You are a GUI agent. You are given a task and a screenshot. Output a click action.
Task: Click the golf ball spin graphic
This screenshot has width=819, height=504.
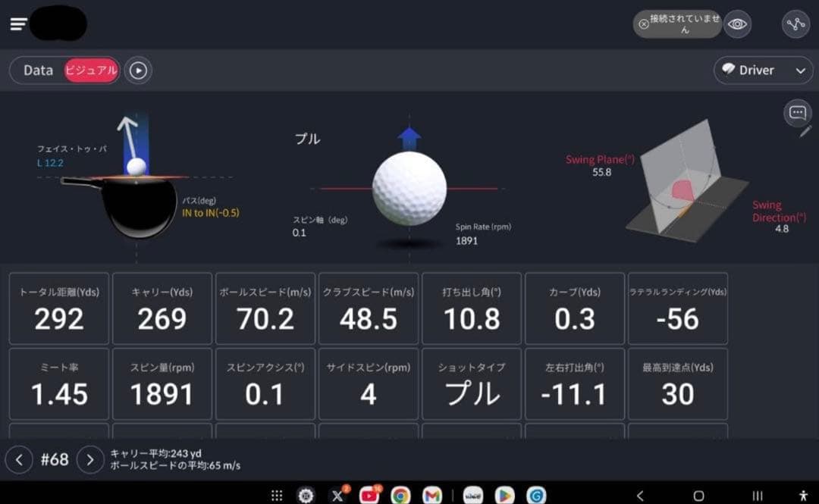point(409,189)
